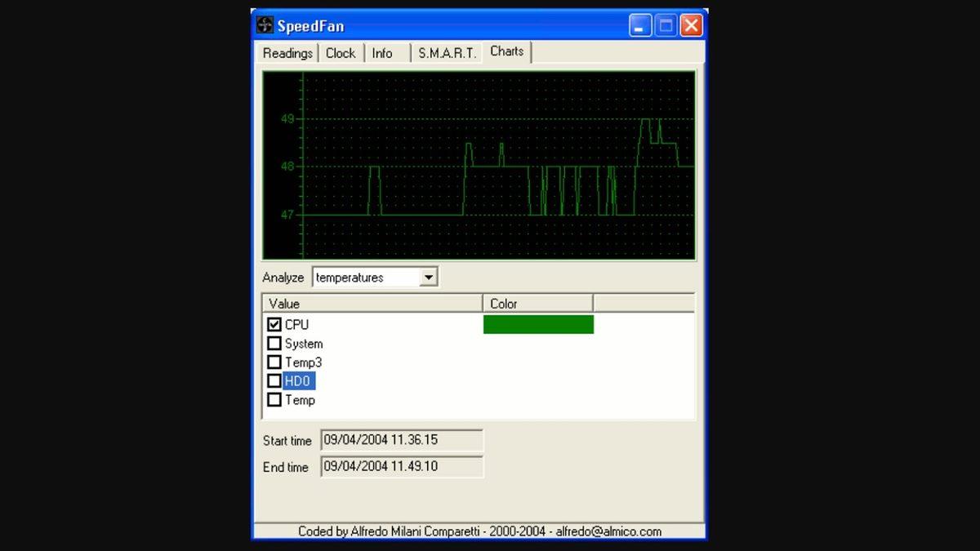Click the temperatures combo box field

pyautogui.click(x=365, y=278)
